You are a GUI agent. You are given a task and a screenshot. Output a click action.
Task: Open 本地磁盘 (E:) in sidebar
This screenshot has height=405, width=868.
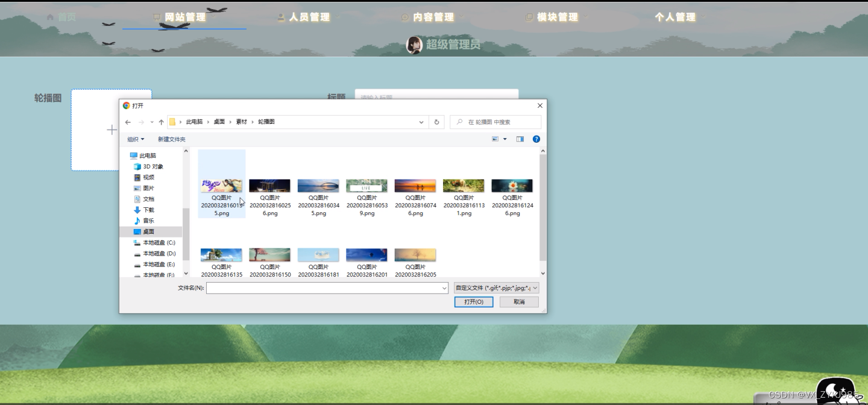pyautogui.click(x=154, y=264)
